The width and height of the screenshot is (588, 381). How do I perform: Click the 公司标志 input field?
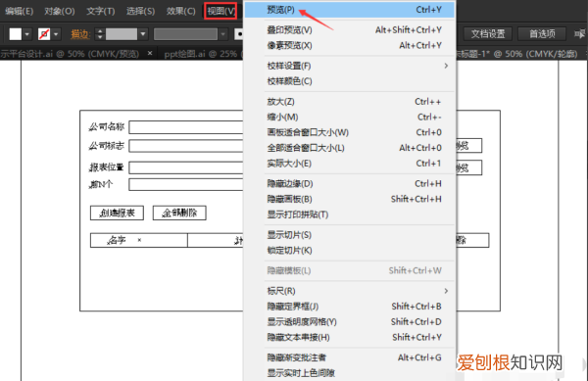(186, 146)
